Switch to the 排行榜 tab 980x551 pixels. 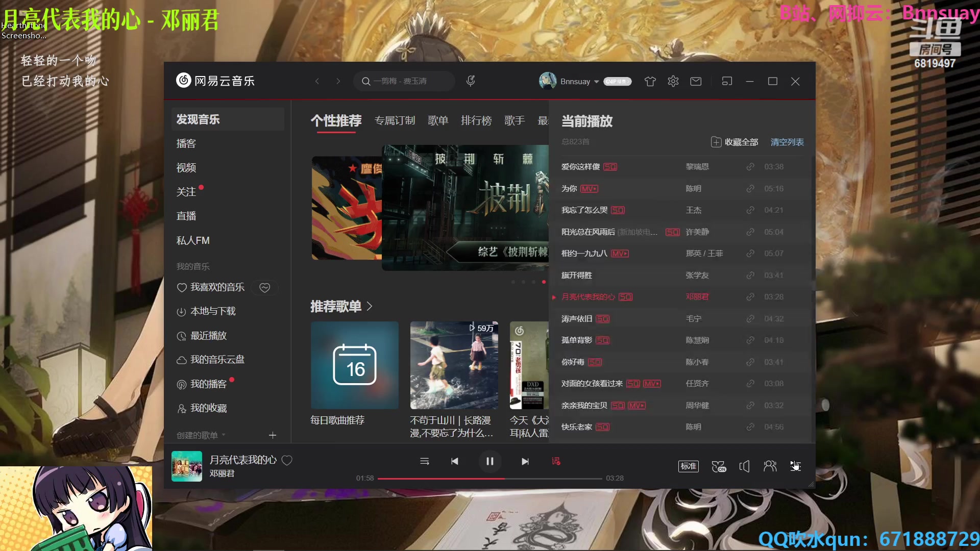[x=476, y=121]
